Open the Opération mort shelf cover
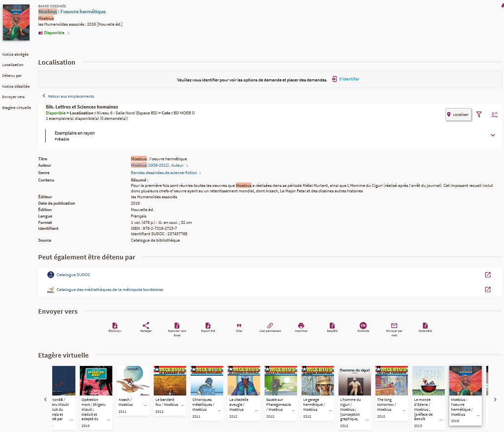Viewport: 504px width, 432px height. point(96,381)
